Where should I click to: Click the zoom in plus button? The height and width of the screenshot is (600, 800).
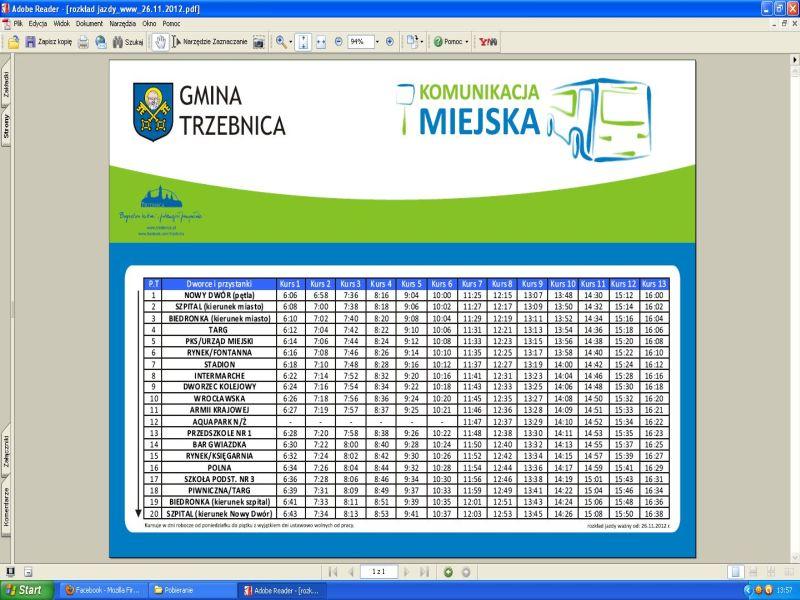tap(390, 42)
